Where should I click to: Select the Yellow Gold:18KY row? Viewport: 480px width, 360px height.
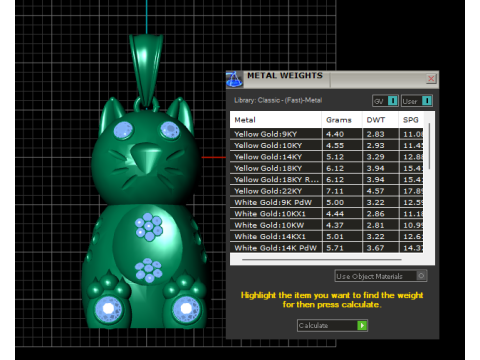(327, 168)
